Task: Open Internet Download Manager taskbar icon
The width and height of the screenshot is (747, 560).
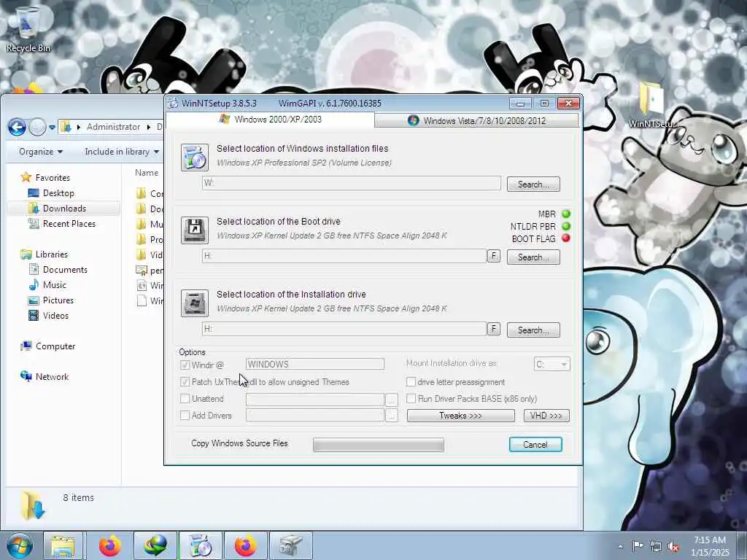Action: click(155, 545)
